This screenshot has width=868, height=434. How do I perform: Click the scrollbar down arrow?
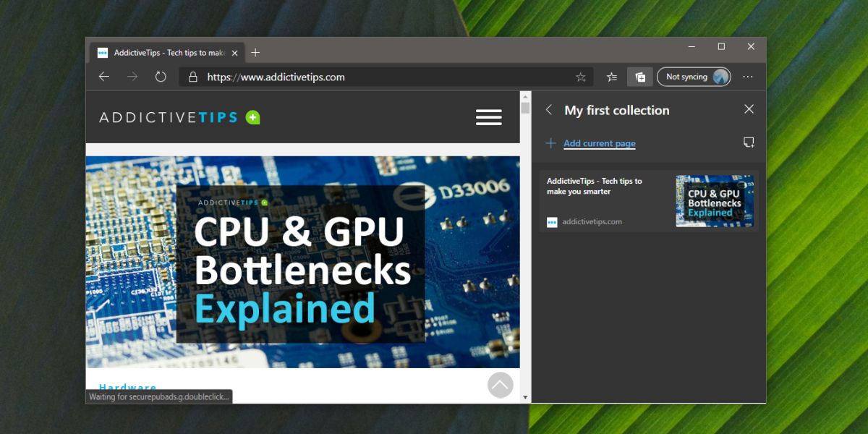[525, 397]
